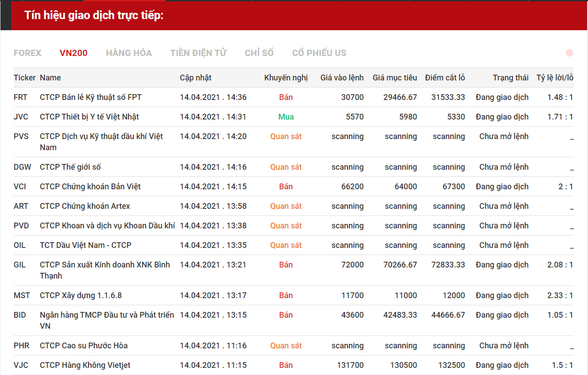Click entry price 11700 for MST
This screenshot has width=588, height=375.
352,295
